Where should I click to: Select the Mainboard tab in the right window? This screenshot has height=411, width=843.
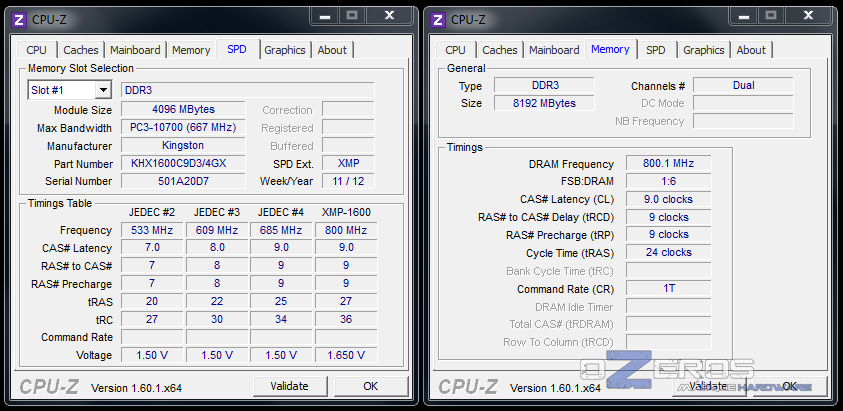(554, 50)
